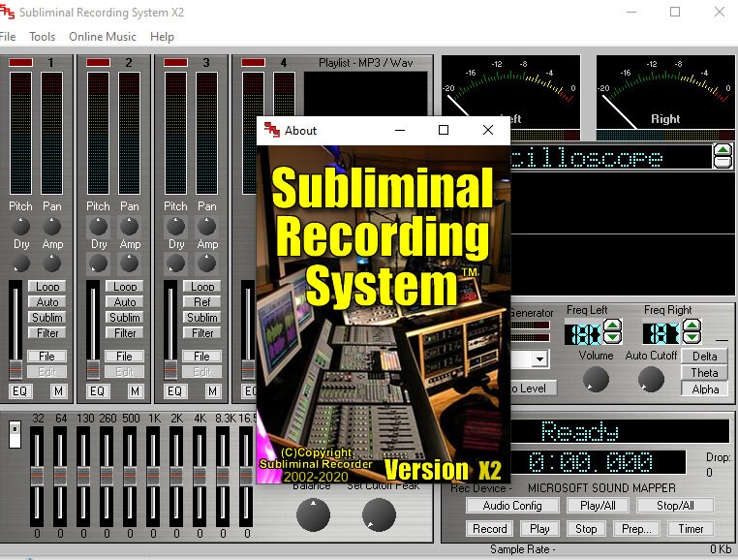
Task: Toggle Auto on channel 2
Action: tap(125, 302)
